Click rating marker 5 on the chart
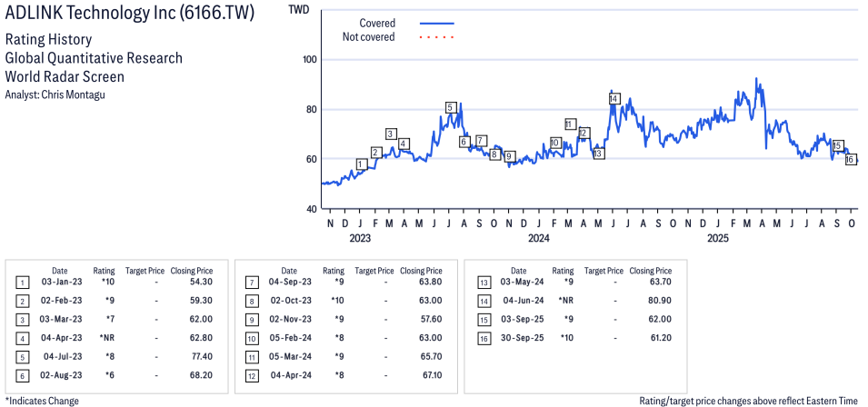The width and height of the screenshot is (868, 407). click(450, 108)
